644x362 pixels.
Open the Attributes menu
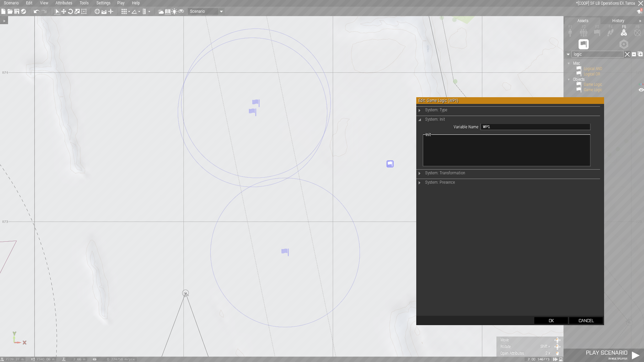[64, 3]
